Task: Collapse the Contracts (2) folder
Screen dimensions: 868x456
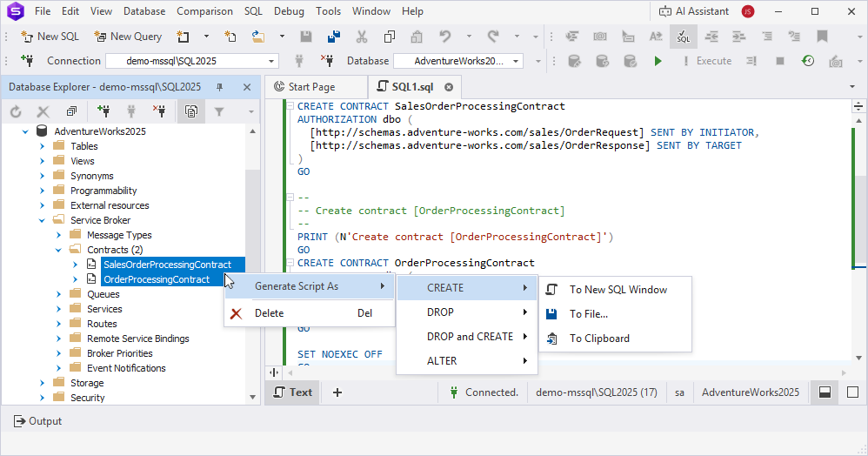Action: (x=58, y=250)
